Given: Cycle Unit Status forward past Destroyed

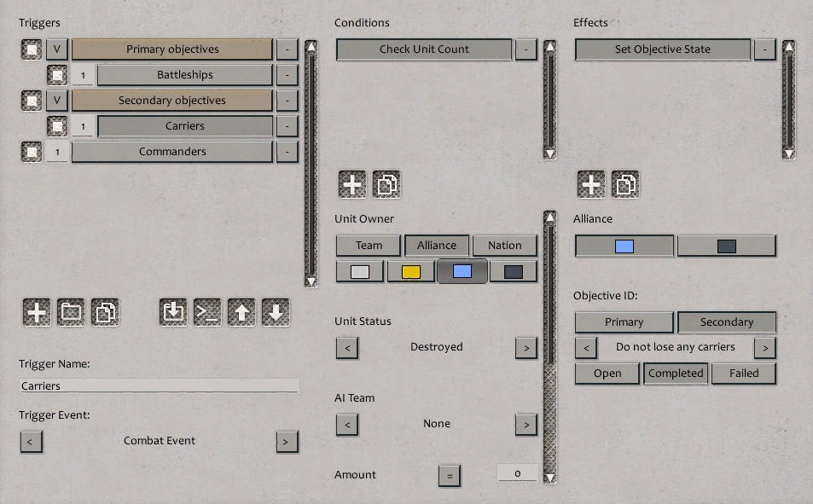Looking at the screenshot, I should click(x=526, y=348).
